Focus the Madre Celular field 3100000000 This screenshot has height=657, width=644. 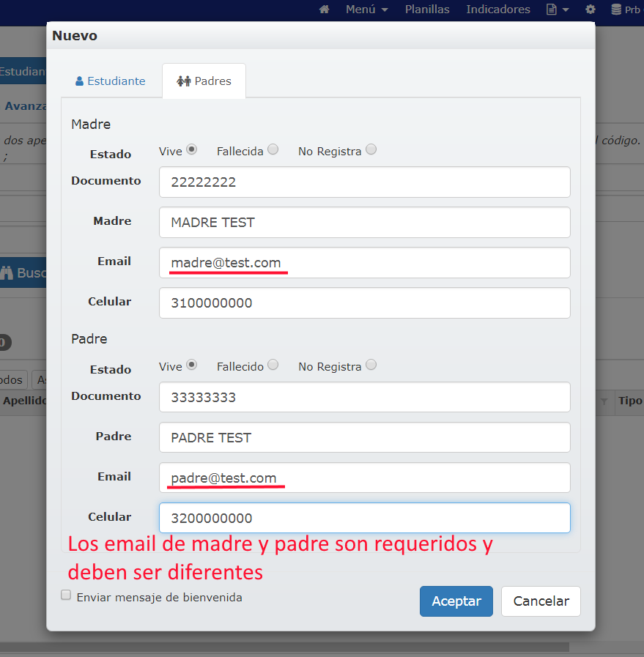[365, 303]
